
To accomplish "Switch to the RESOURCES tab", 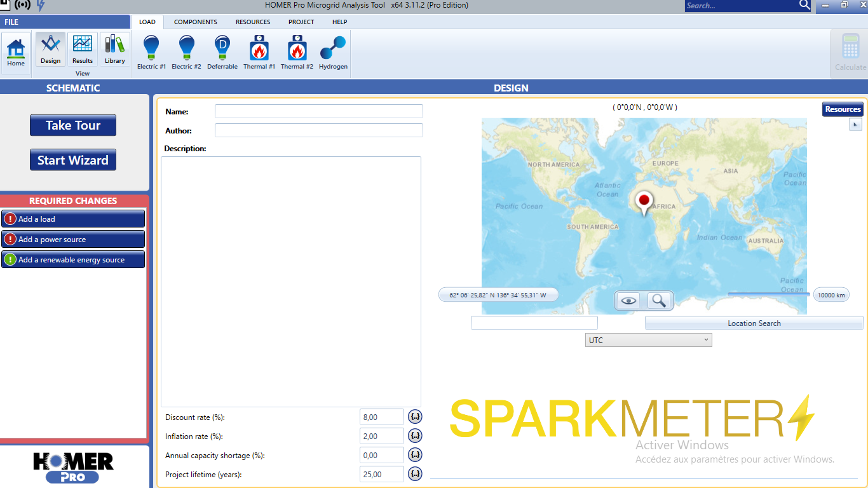I will click(253, 22).
